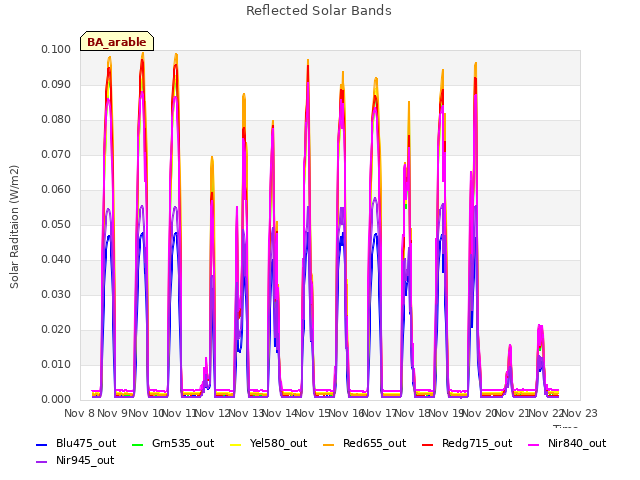Click the Nov 9 x-axis date label

coord(113,413)
